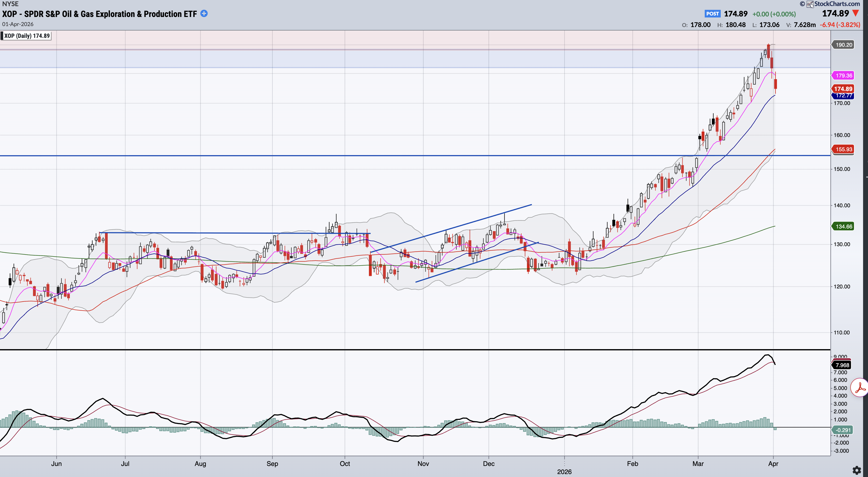Select the 190.20 upper band price tag
This screenshot has height=477, width=868.
pos(843,45)
